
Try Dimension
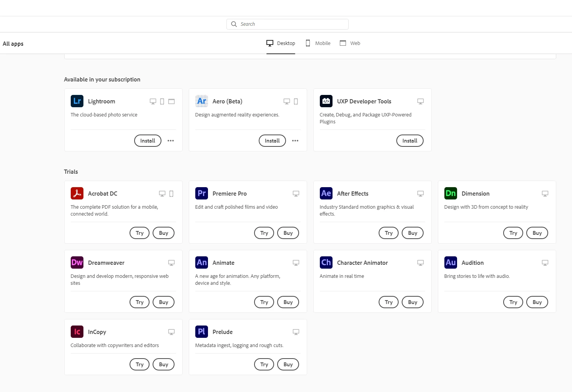(x=513, y=233)
